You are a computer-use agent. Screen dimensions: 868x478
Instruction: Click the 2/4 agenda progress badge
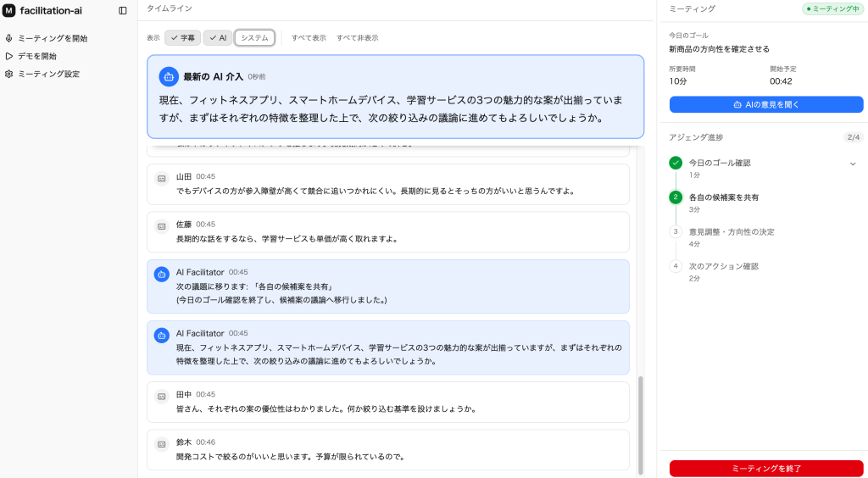(x=854, y=137)
